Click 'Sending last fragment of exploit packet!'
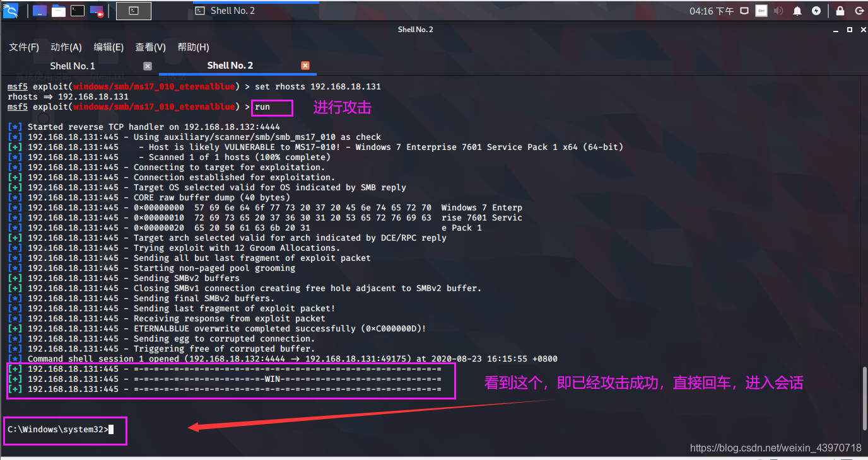Viewport: 868px width, 460px height. coord(235,308)
